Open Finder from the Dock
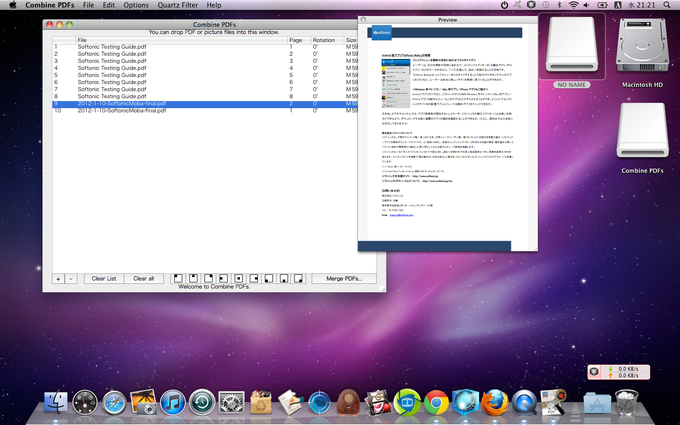The width and height of the screenshot is (680, 425). click(56, 403)
